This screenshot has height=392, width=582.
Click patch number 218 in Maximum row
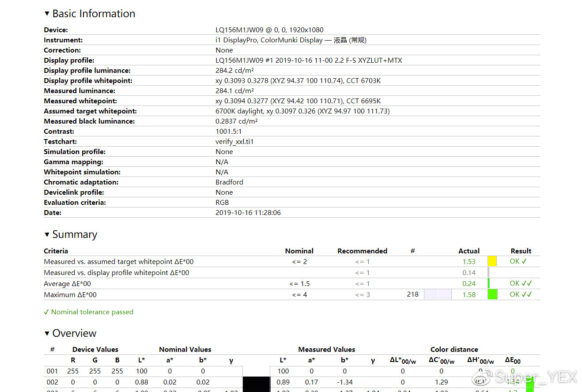coord(412,294)
